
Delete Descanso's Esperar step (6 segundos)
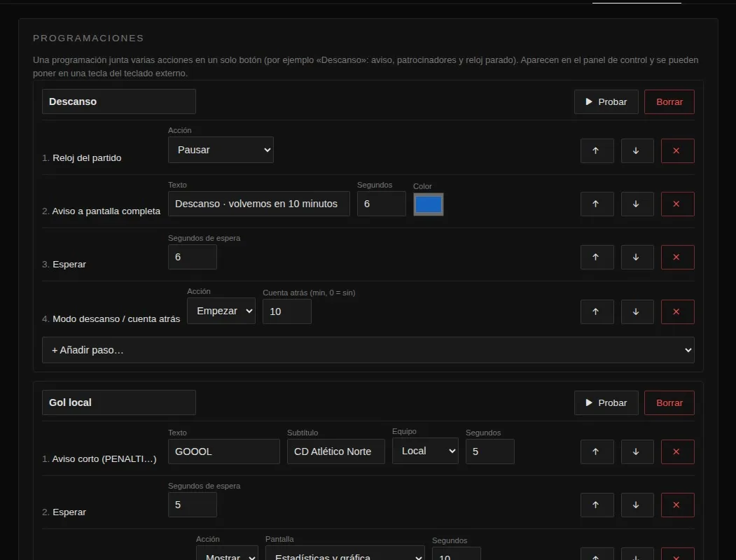677,257
